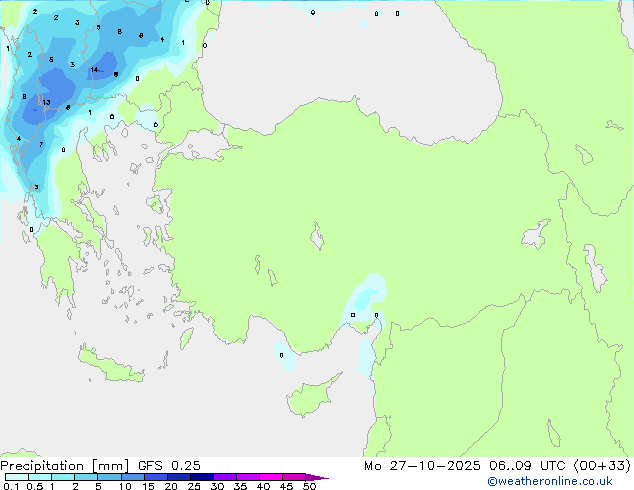Click the '0.1' legend scale label
This screenshot has width=634, height=490.
[11, 486]
